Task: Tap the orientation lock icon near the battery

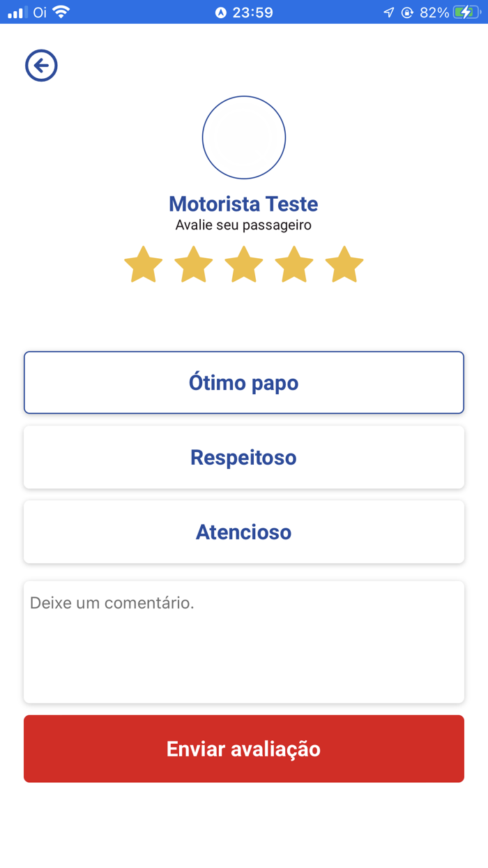Action: coord(407,12)
